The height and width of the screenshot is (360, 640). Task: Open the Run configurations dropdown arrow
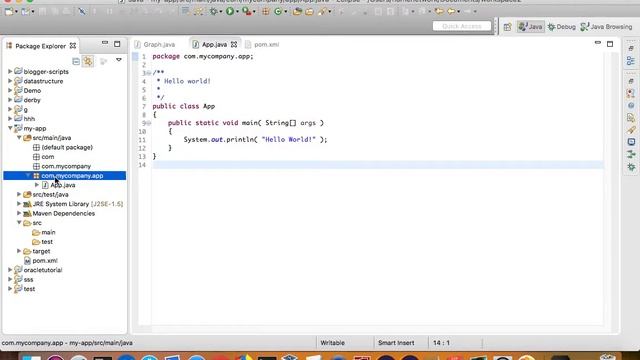pyautogui.click(x=237, y=12)
